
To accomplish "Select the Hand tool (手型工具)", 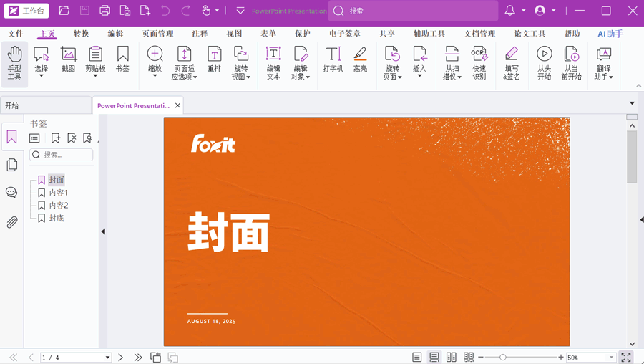I will pos(14,63).
